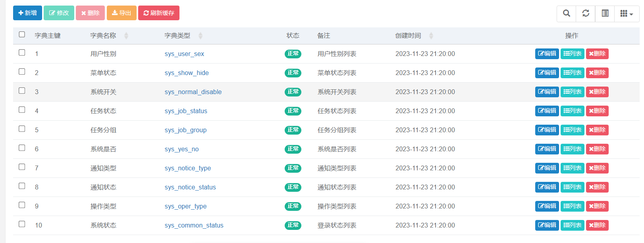Check the row for 通知类型
The width and height of the screenshot is (644, 243).
[22, 167]
